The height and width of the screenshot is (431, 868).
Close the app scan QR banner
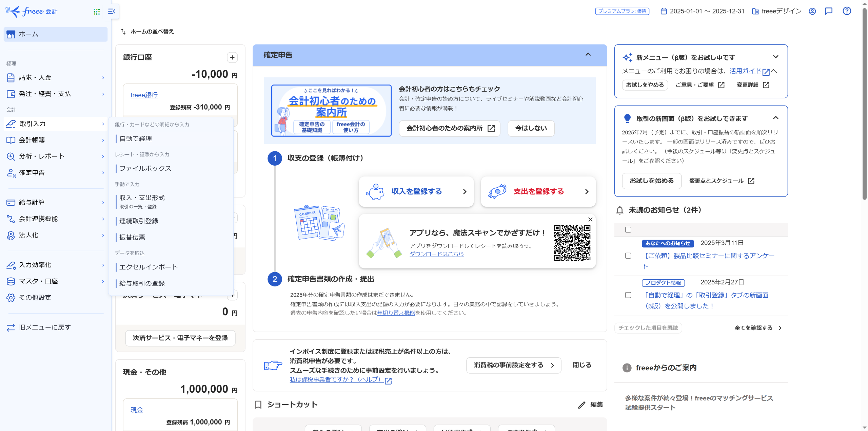(590, 220)
